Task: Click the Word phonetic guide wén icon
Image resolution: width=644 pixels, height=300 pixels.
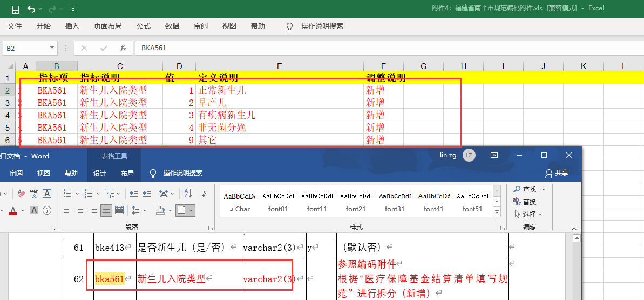Action: (x=35, y=193)
